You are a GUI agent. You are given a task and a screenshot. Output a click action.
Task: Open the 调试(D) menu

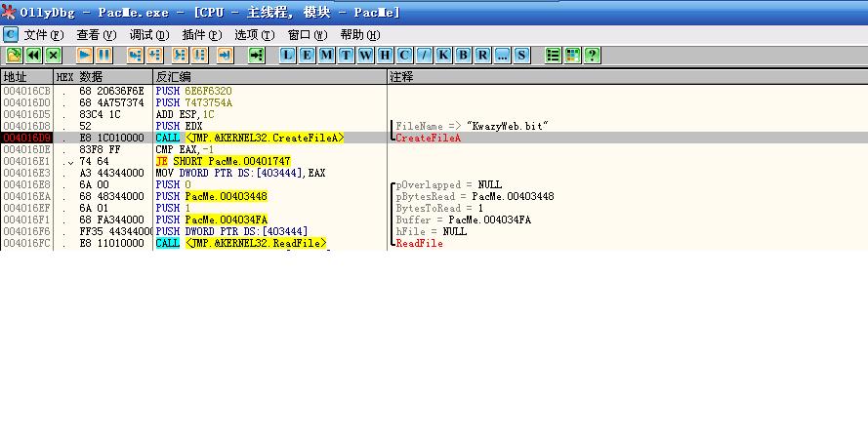[149, 35]
